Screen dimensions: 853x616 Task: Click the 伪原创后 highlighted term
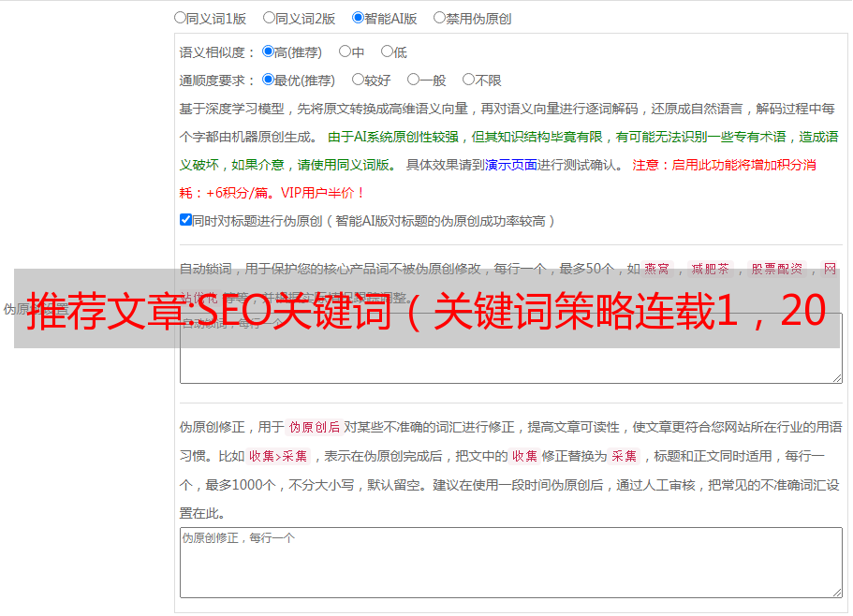[x=315, y=427]
